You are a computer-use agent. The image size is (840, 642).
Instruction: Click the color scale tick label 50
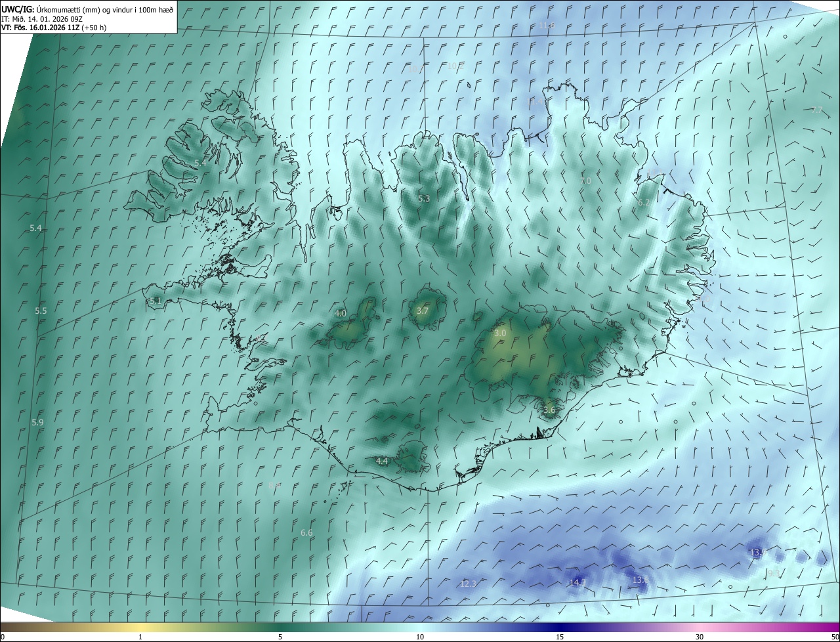(x=835, y=637)
